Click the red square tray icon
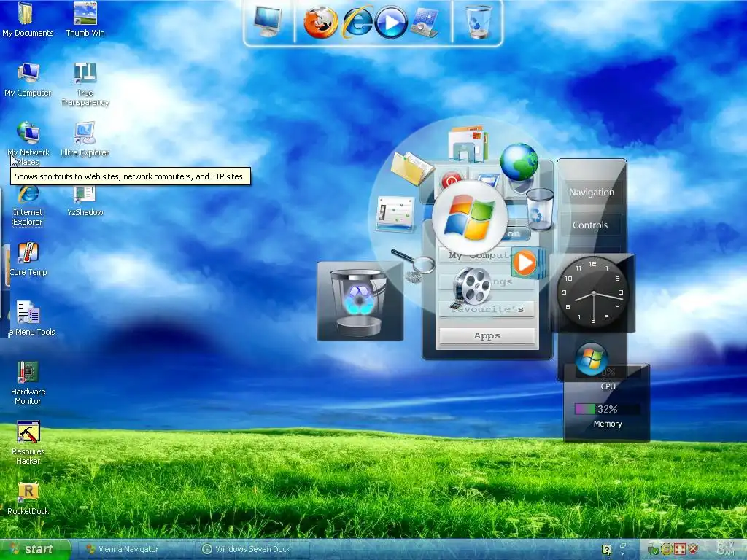The width and height of the screenshot is (747, 560). (x=680, y=550)
